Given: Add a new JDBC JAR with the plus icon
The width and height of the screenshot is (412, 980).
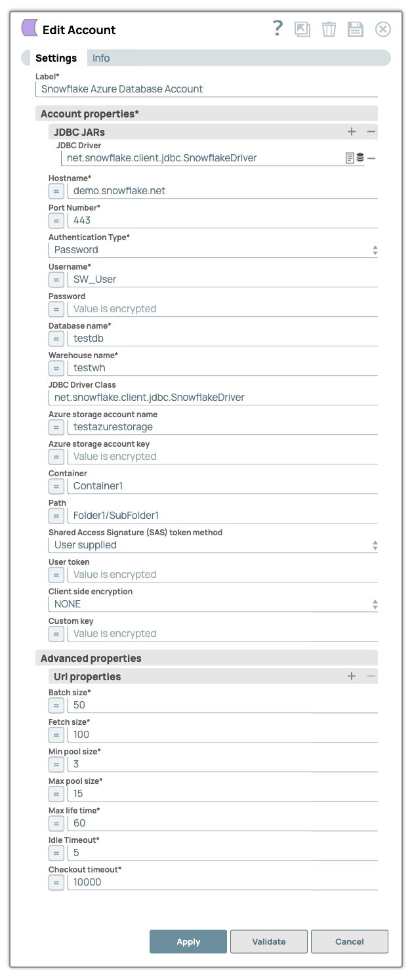Looking at the screenshot, I should 351,131.
